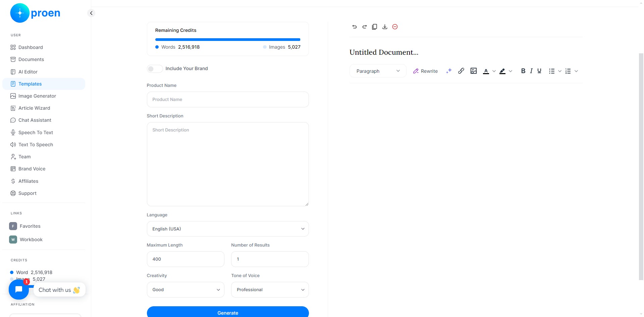The width and height of the screenshot is (644, 317).
Task: Click the undo icon in the editor
Action: 355,27
